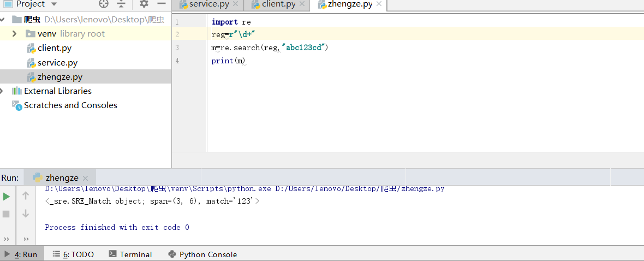Open client.py in the project tree
Image resolution: width=644 pixels, height=261 pixels.
55,48
